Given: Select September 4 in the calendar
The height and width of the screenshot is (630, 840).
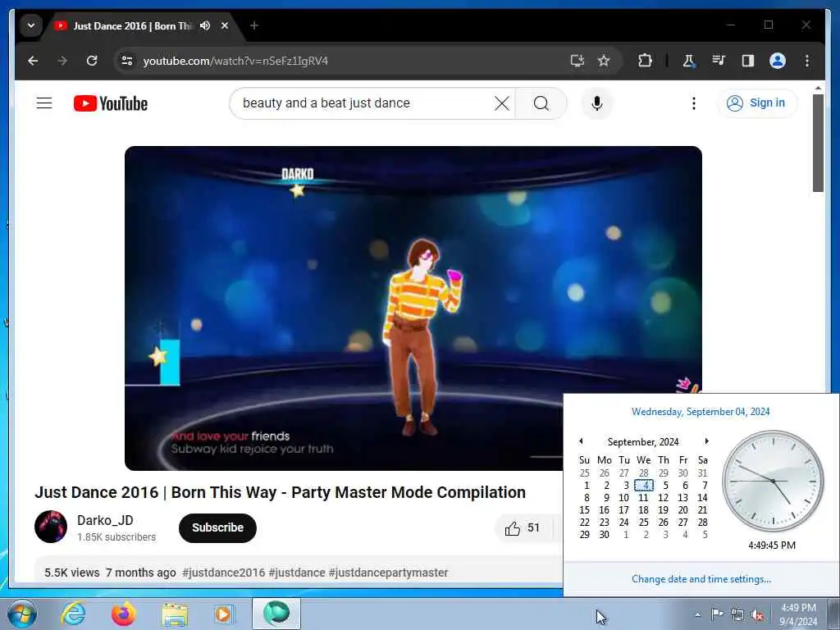Looking at the screenshot, I should click(644, 486).
